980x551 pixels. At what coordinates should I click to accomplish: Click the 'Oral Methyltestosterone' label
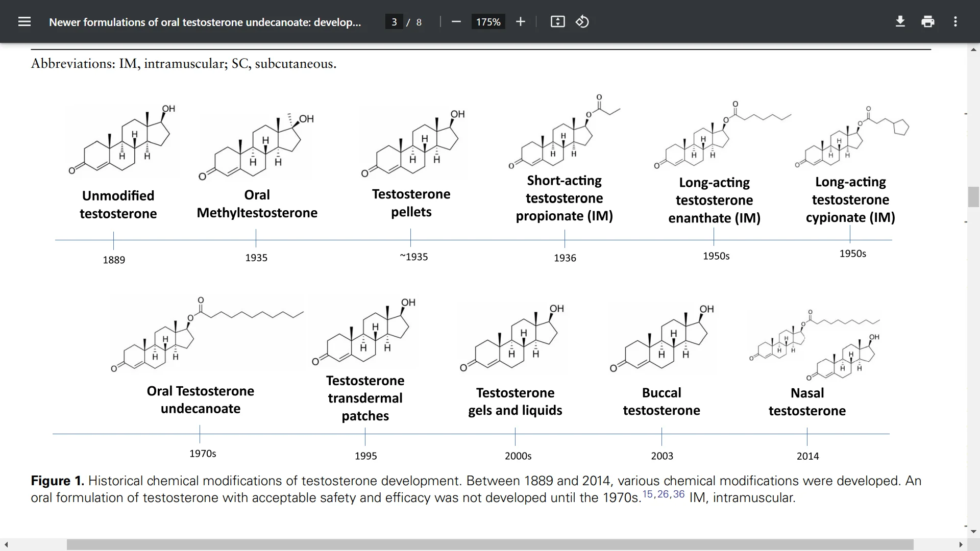pos(257,204)
